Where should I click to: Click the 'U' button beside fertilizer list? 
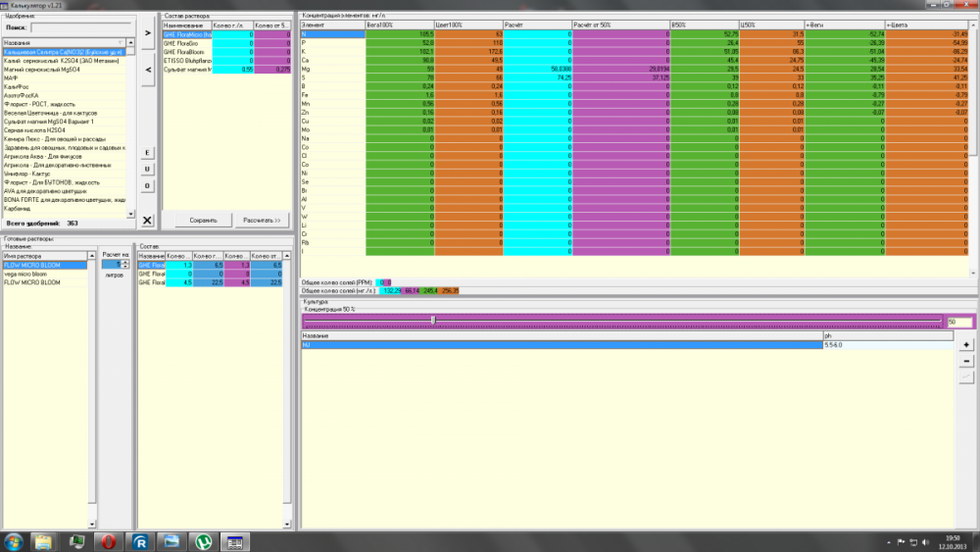coord(148,169)
